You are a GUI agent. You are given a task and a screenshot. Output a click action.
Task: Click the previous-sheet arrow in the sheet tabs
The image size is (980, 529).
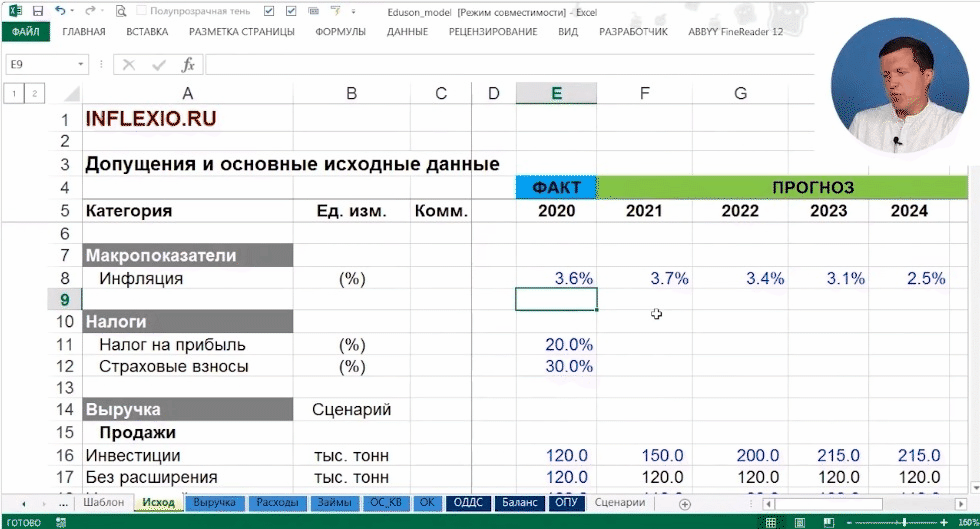24,503
